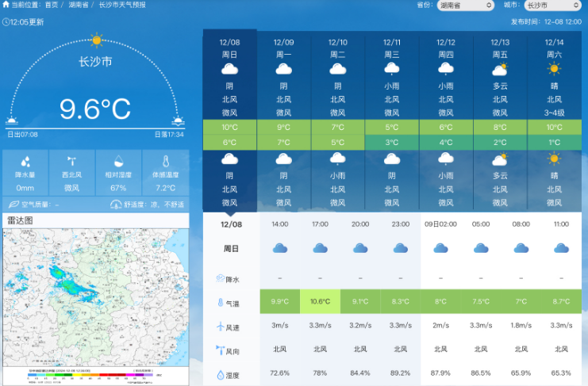Screen dimensions: 588x386
Task: Click the thermometer icon above 体感温度
Action: [166, 160]
